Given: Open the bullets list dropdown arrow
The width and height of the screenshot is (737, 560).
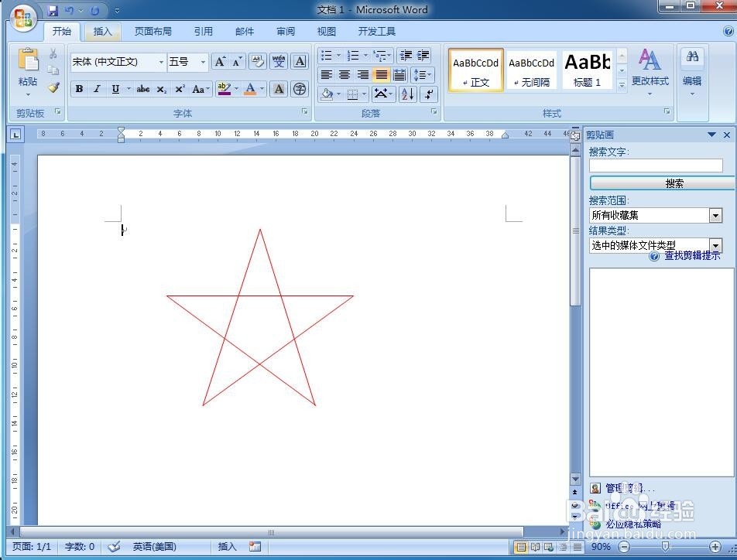Looking at the screenshot, I should coord(338,56).
